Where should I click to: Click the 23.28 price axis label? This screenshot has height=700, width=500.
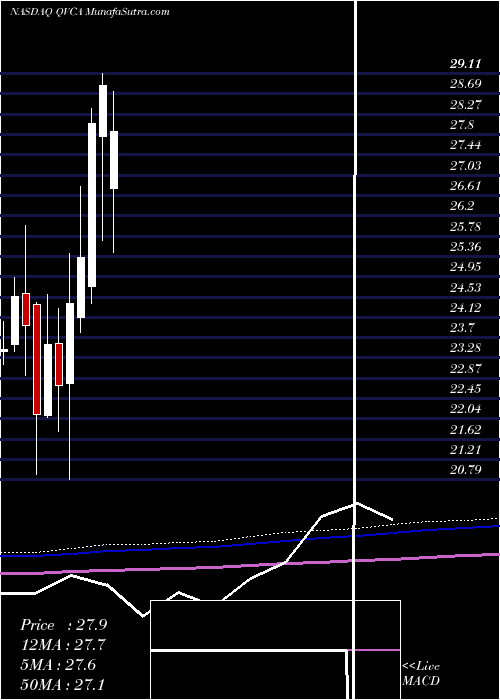465,349
